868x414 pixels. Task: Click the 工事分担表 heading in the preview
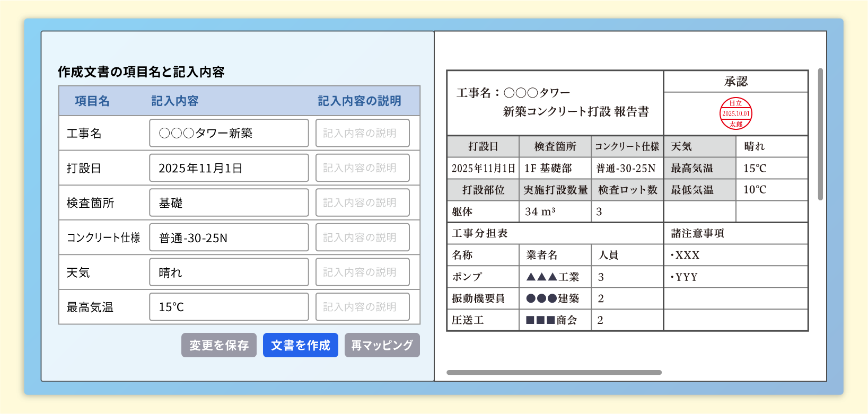[480, 233]
